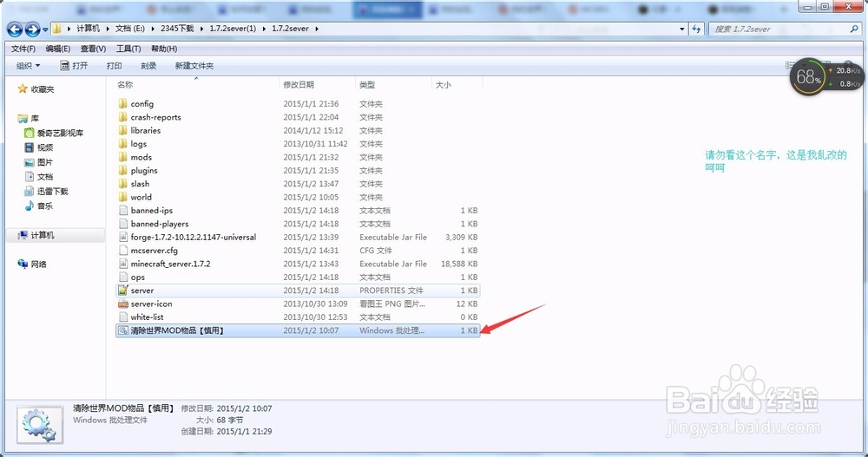The width and height of the screenshot is (868, 457).
Task: Open the 查看(V) menu
Action: coord(93,49)
